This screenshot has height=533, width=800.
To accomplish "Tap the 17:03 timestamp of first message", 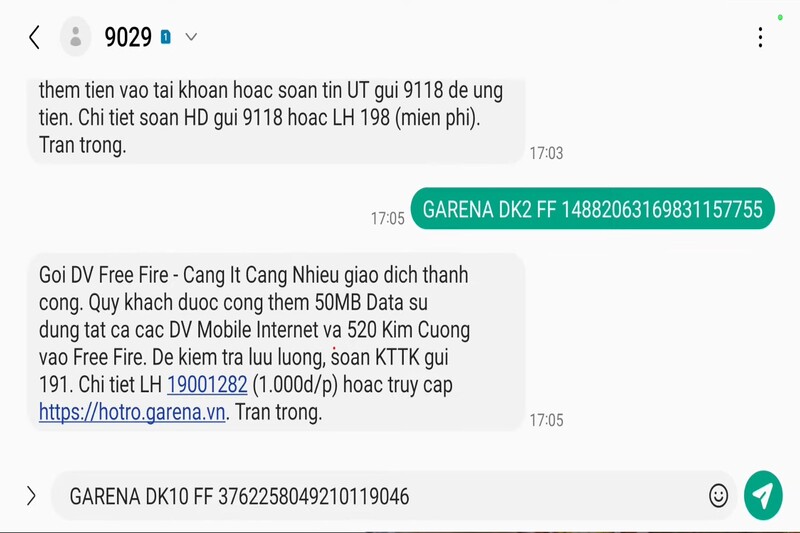I will pos(546,153).
